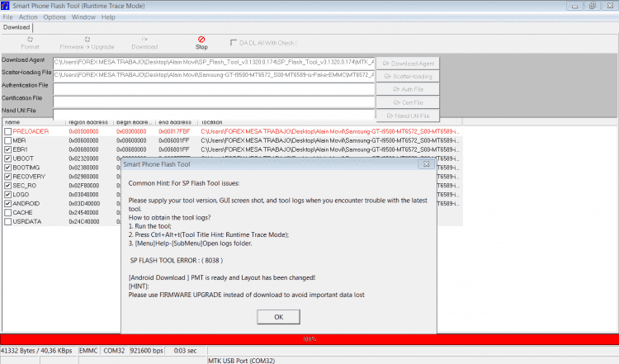This screenshot has width=619, height=364.
Task: Click the Authentication File input field
Action: click(x=214, y=88)
